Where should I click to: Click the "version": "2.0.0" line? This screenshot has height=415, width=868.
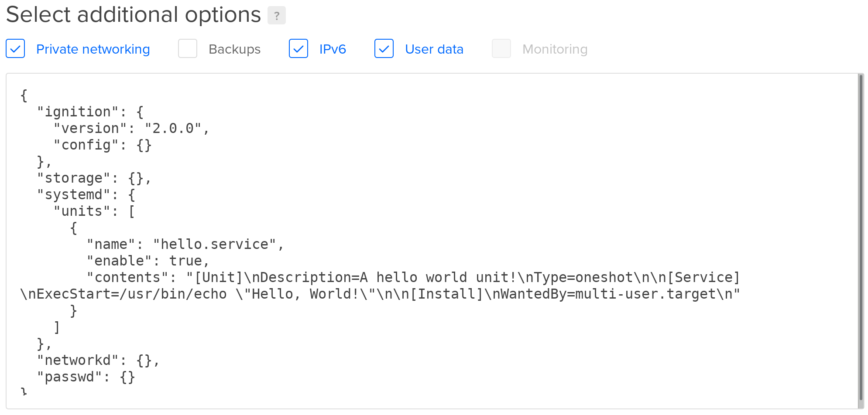(x=131, y=129)
